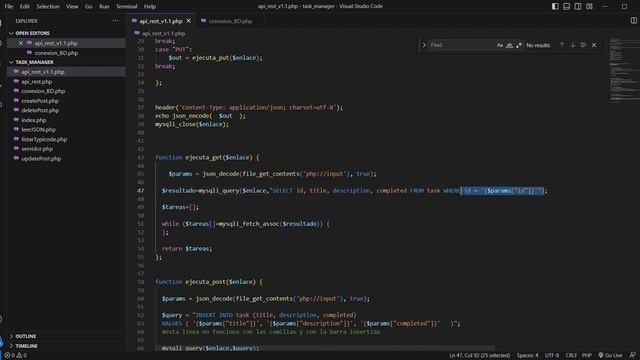Expand the Replace row in Find widget

tap(424, 45)
